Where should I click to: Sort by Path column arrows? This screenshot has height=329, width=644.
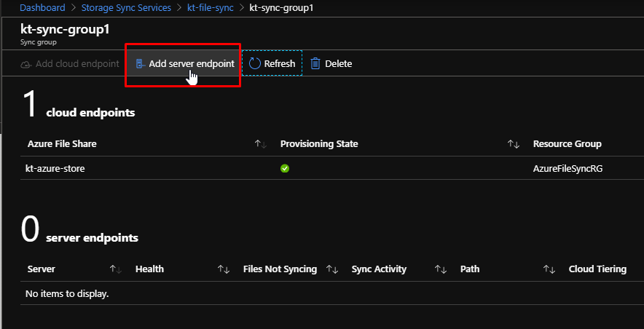point(549,269)
